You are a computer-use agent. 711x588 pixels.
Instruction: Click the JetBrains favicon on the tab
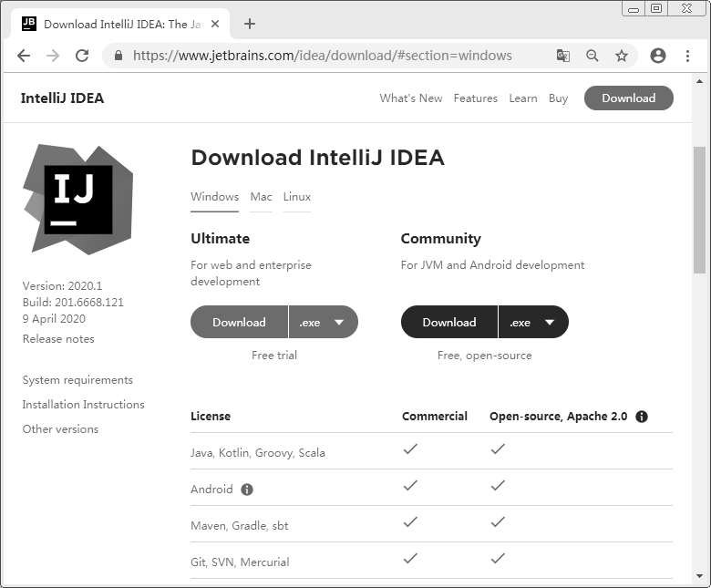coord(29,24)
